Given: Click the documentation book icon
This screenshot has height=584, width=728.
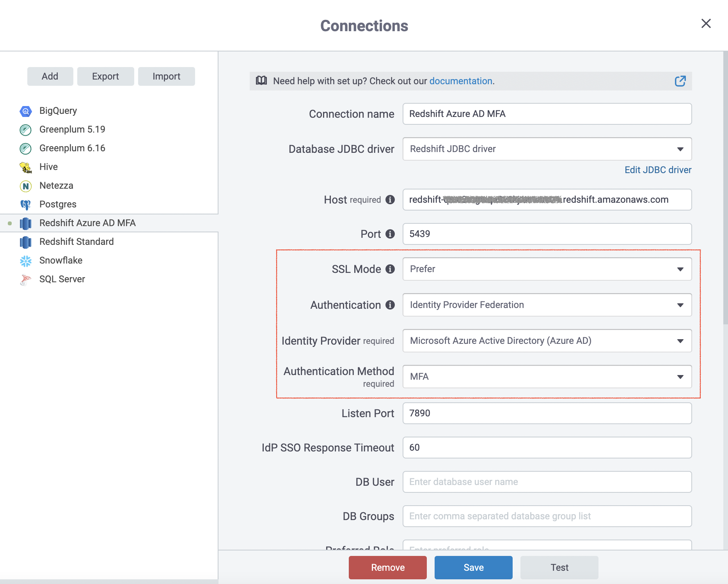Looking at the screenshot, I should 261,81.
